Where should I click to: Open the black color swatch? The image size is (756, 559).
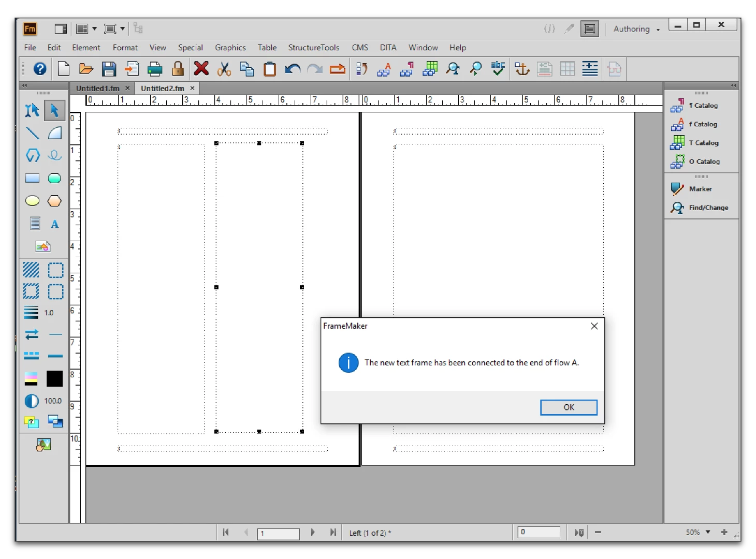click(x=54, y=379)
